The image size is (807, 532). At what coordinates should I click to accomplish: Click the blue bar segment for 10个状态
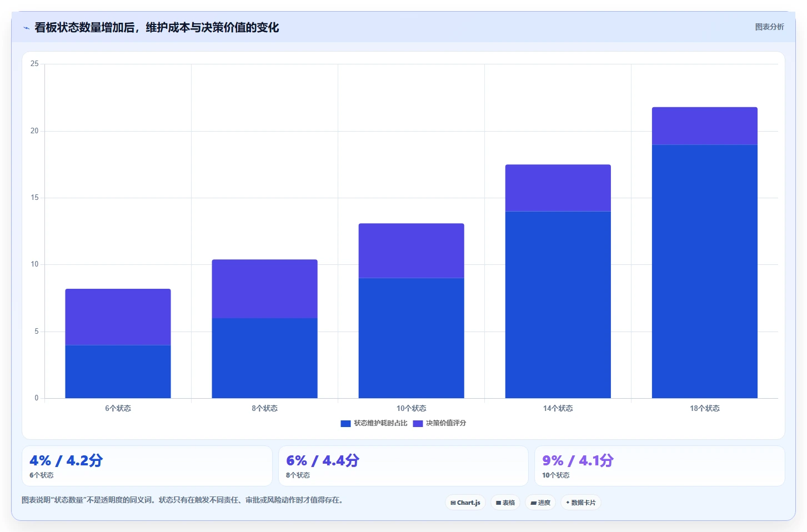(x=411, y=338)
